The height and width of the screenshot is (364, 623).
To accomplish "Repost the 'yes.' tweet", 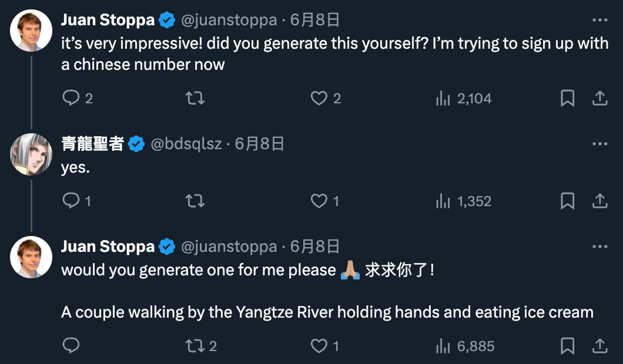I will (x=195, y=201).
